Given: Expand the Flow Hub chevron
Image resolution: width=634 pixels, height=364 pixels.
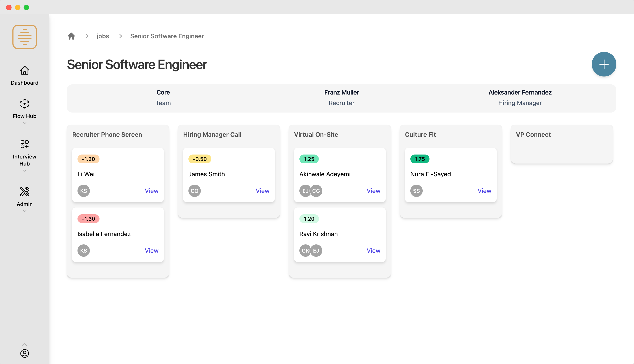Looking at the screenshot, I should click(x=24, y=123).
